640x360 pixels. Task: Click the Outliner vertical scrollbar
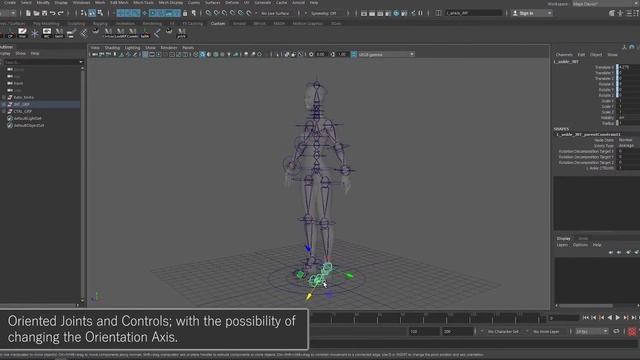82,184
